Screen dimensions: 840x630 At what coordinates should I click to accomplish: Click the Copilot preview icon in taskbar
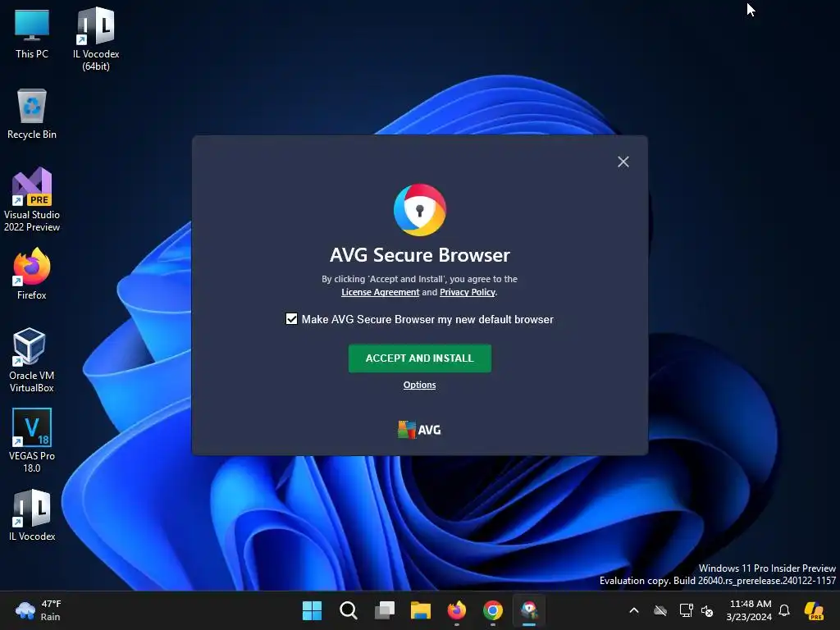[x=815, y=610]
